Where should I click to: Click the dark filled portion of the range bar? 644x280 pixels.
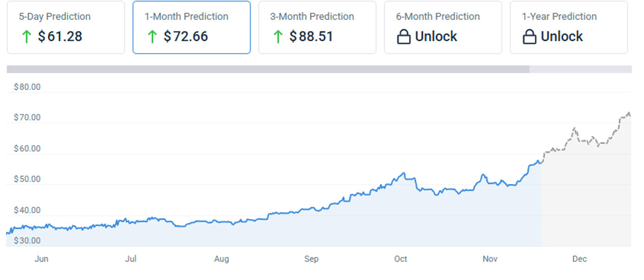tap(268, 70)
